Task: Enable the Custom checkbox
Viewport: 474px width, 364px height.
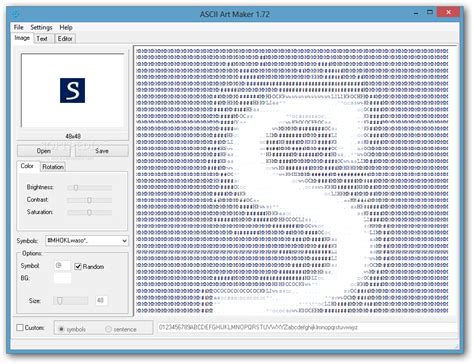Action: coord(20,328)
